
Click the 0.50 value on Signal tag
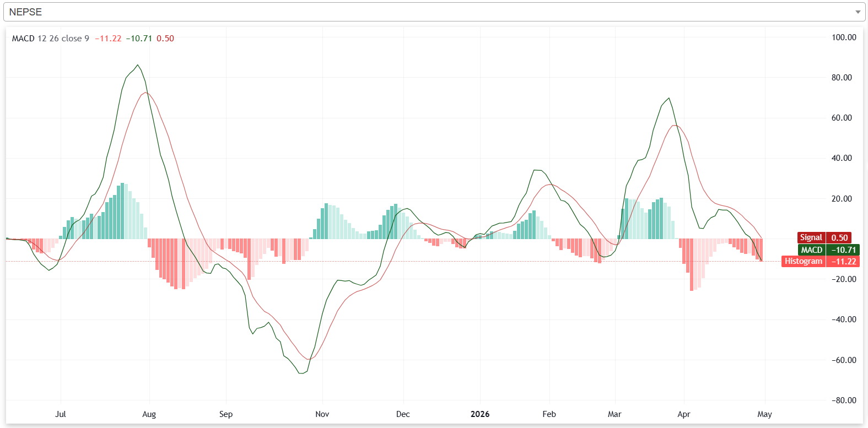point(839,237)
